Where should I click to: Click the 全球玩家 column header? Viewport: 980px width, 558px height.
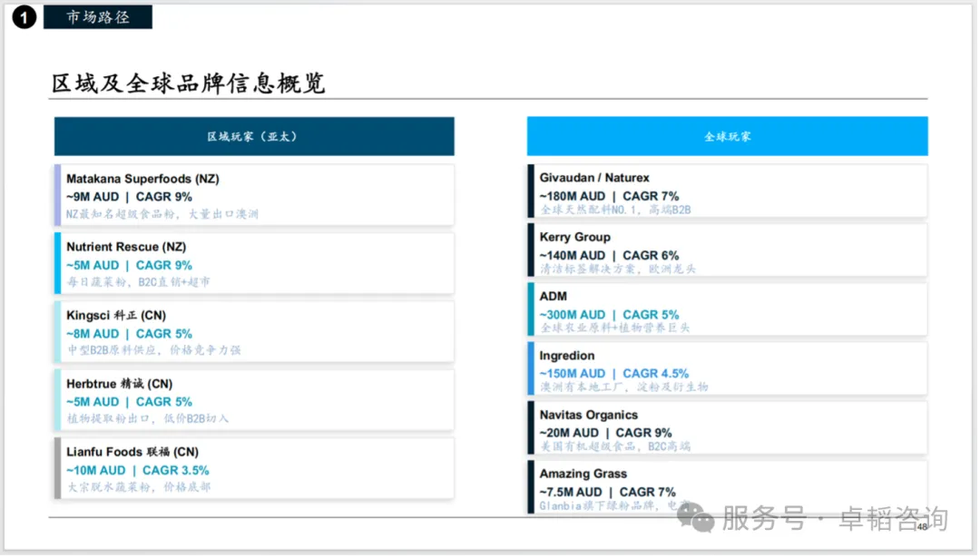pos(727,136)
